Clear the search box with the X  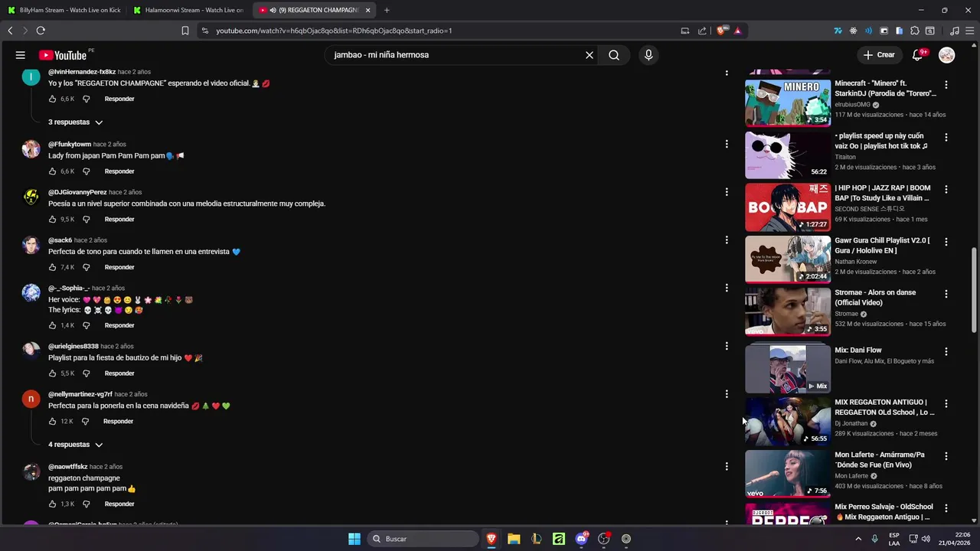click(x=590, y=55)
